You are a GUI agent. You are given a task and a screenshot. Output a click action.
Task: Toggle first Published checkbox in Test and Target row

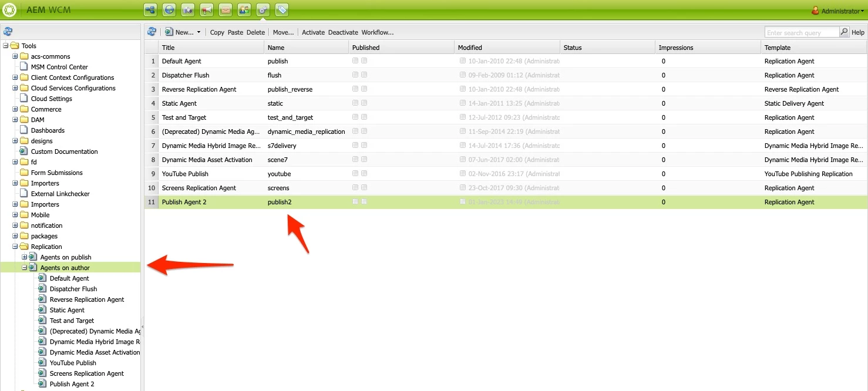(355, 117)
